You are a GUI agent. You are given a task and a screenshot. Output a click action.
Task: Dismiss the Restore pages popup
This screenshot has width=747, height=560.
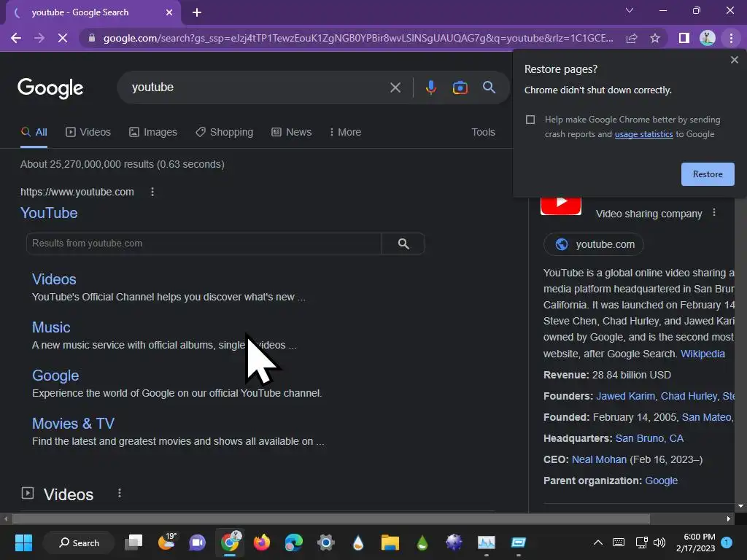734,60
